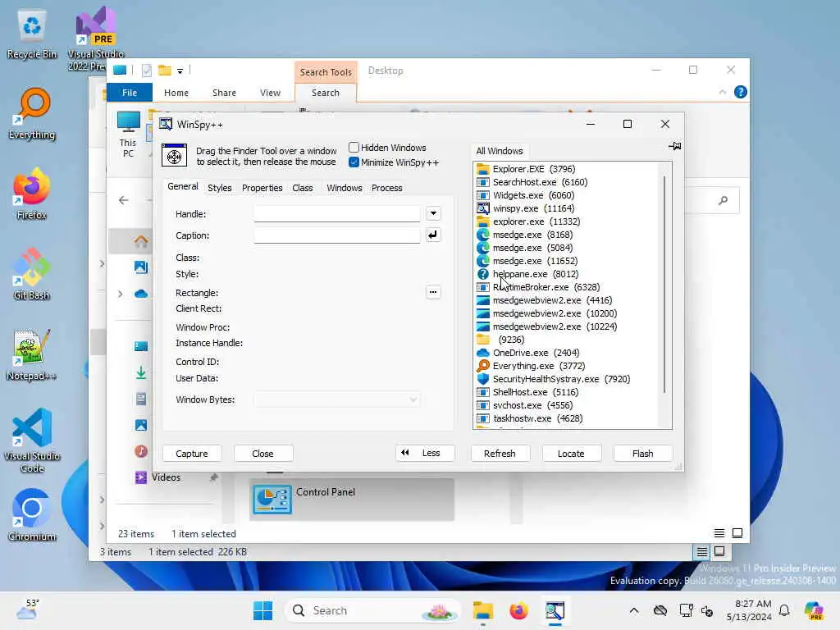Open Windows Start button on taskbar

point(262,610)
